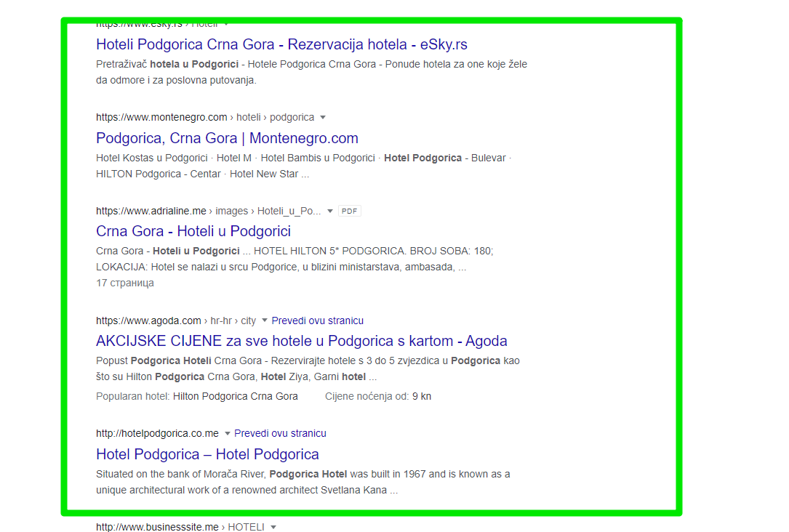Open the Agoda AKCIJSKE CIJENE result title
The image size is (789, 532).
[x=301, y=341]
